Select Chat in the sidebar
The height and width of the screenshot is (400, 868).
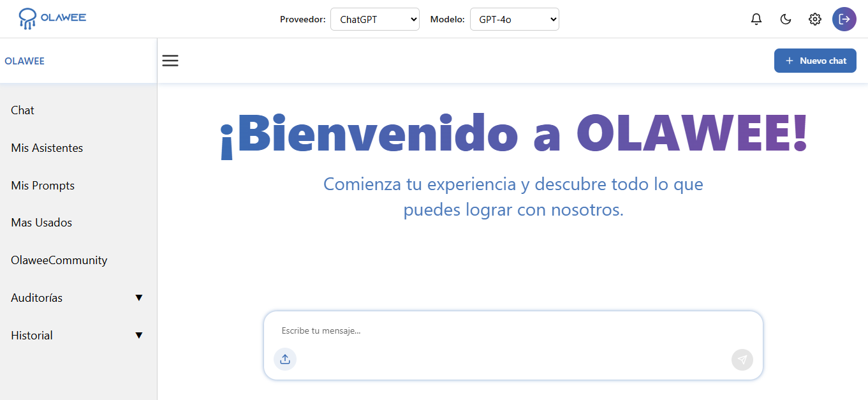pyautogui.click(x=23, y=110)
